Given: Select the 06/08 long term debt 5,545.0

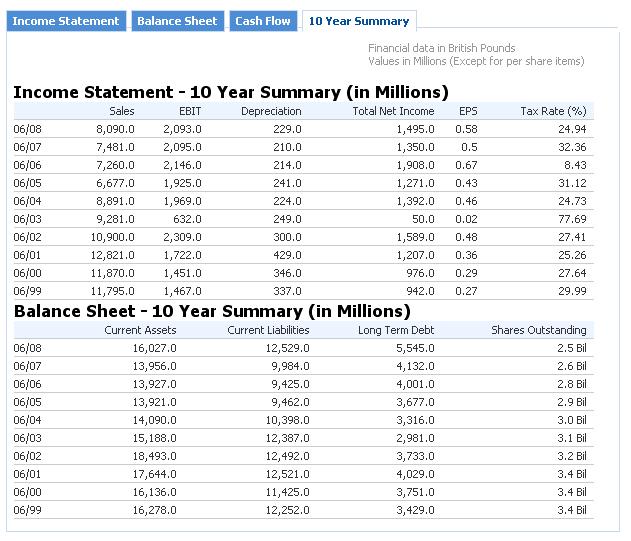Looking at the screenshot, I should point(415,348).
